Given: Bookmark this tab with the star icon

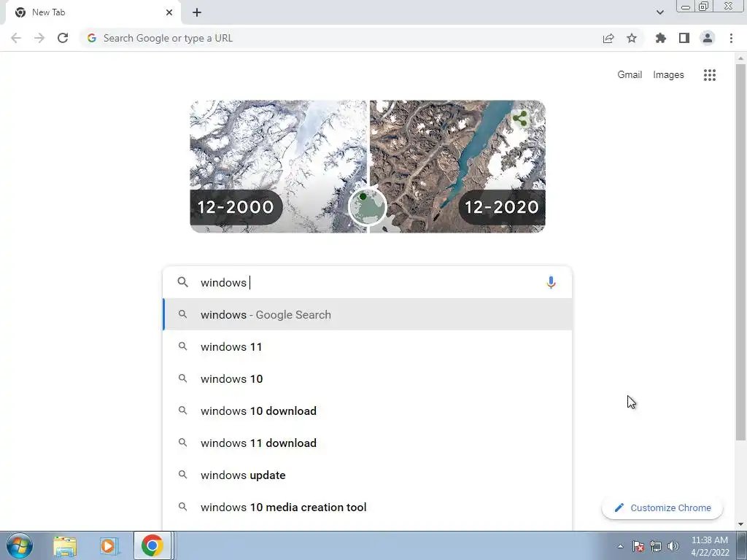Looking at the screenshot, I should pyautogui.click(x=632, y=38).
